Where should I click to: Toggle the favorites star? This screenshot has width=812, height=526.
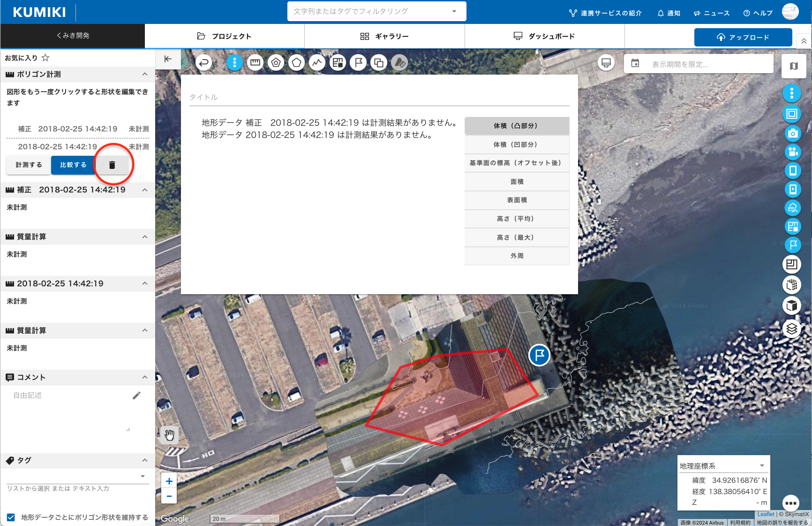coord(45,58)
